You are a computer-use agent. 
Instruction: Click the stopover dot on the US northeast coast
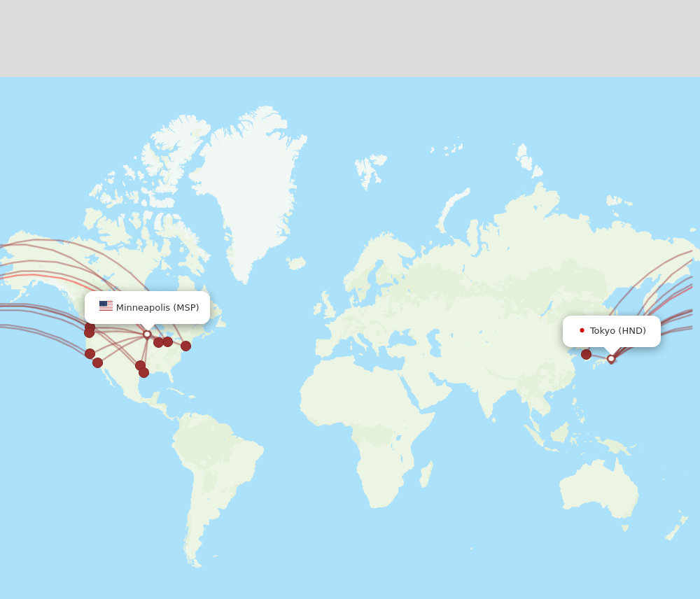coord(185,346)
